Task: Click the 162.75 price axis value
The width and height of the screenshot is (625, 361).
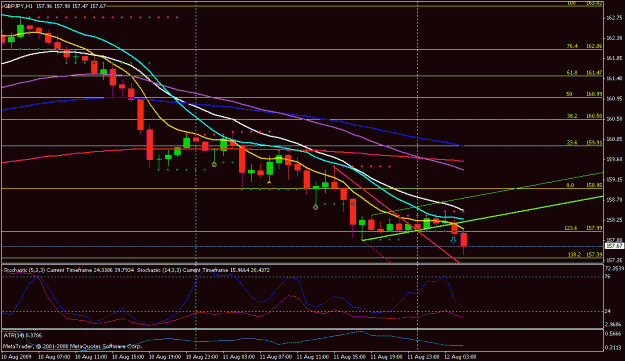Action: pyautogui.click(x=614, y=18)
